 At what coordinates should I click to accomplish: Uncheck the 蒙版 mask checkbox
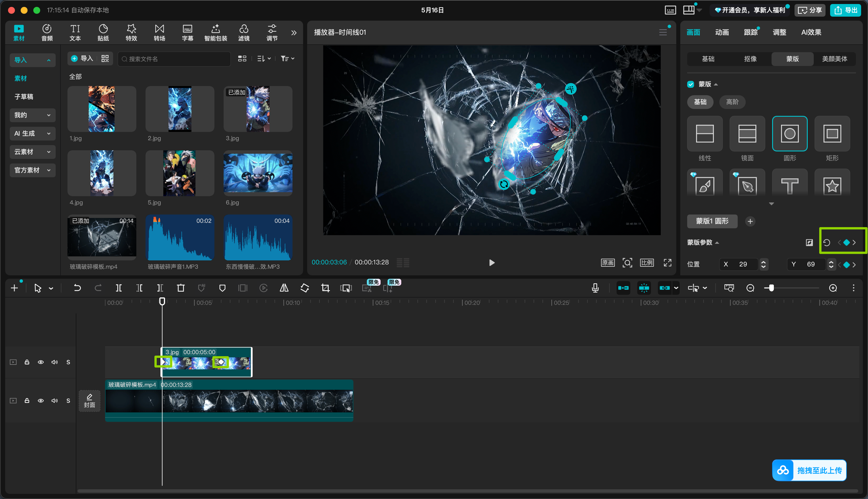[691, 84]
